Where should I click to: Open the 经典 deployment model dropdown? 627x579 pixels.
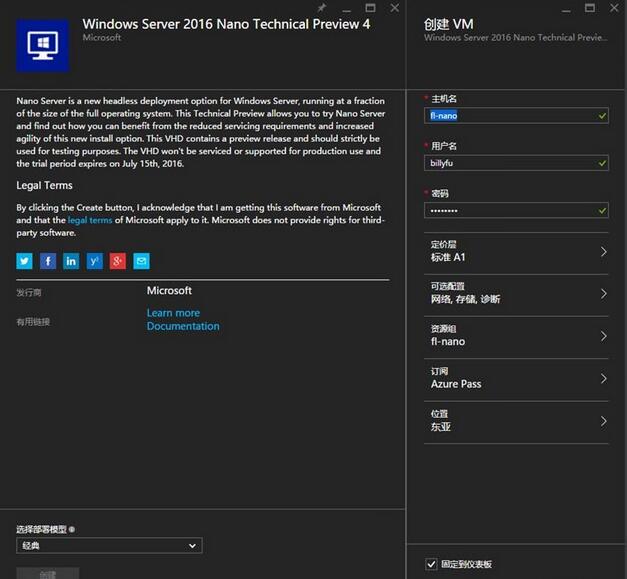coord(109,546)
